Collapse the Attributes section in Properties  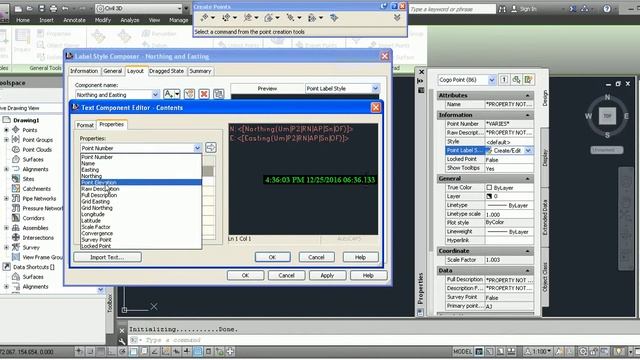(527, 95)
